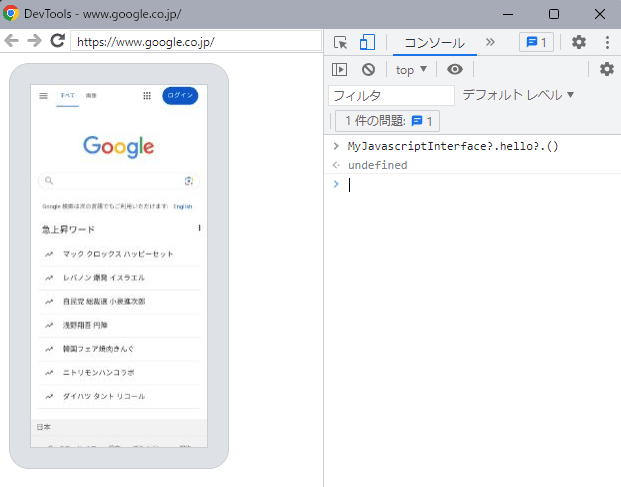The height and width of the screenshot is (487, 621).
Task: Toggle the device toolbar screencast icon
Action: [x=367, y=42]
